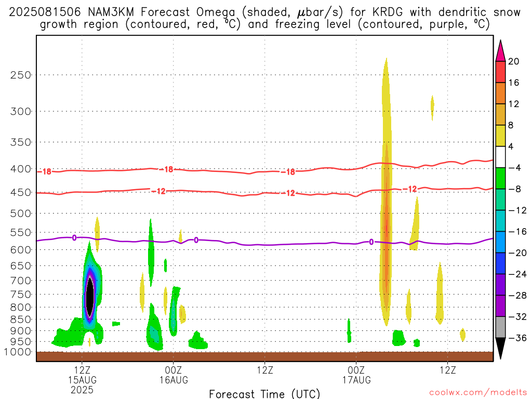This screenshot has width=532, height=399.
Task: Click the color scale value -20
Action: tap(517, 253)
